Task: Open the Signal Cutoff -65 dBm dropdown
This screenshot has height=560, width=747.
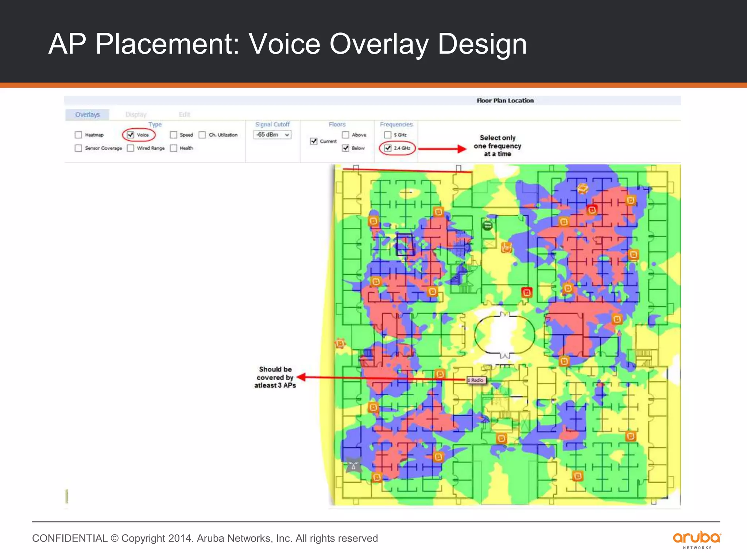Action: [272, 135]
